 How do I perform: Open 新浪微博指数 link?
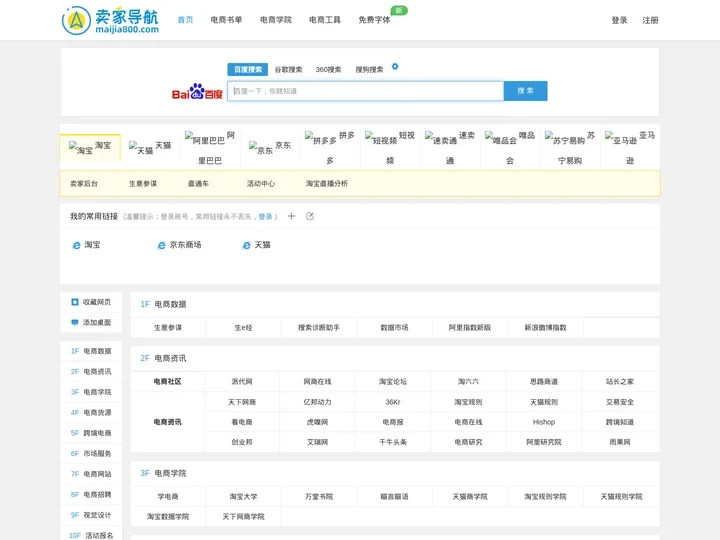pyautogui.click(x=546, y=327)
